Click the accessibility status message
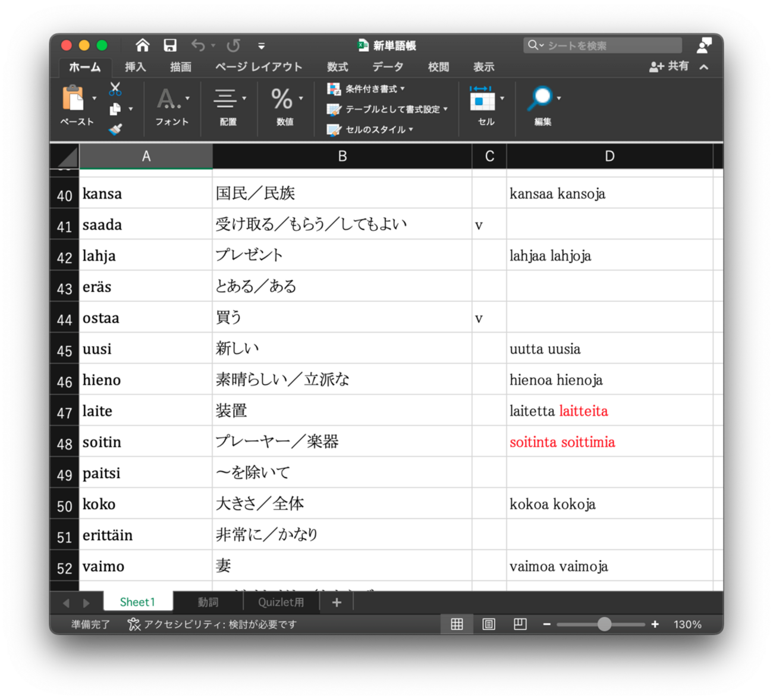Screen dimensions: 773x700 click(212, 624)
